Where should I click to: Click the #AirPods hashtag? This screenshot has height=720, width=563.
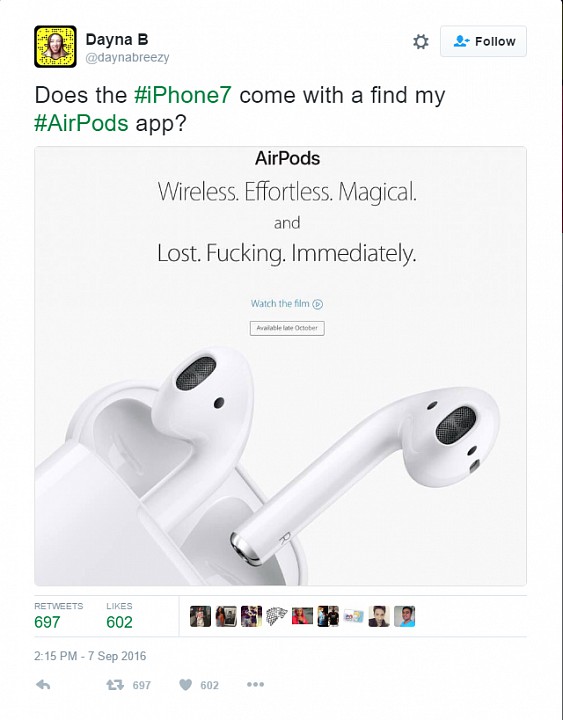pos(81,123)
